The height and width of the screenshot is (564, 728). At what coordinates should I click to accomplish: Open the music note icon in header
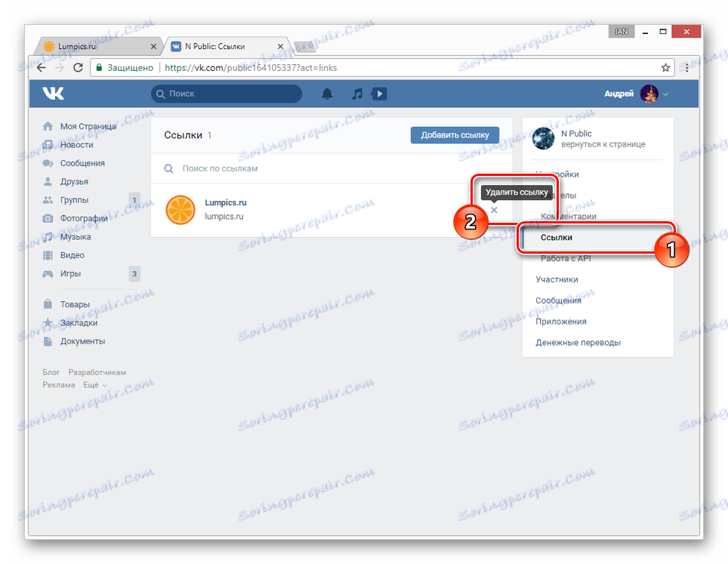click(x=356, y=94)
